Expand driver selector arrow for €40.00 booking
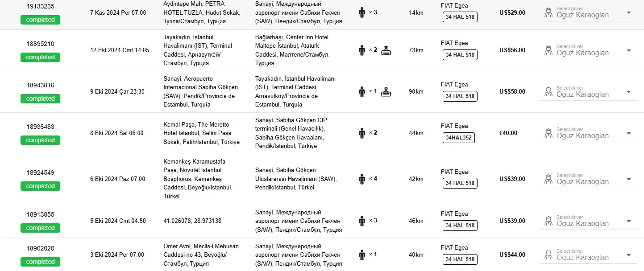The height and width of the screenshot is (271, 644). click(x=628, y=133)
